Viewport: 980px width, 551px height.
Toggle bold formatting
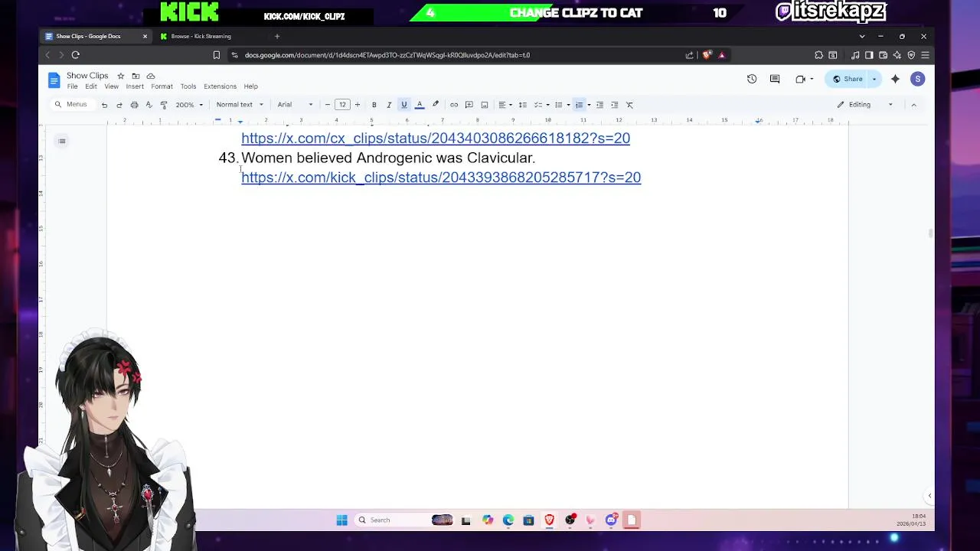coord(374,105)
